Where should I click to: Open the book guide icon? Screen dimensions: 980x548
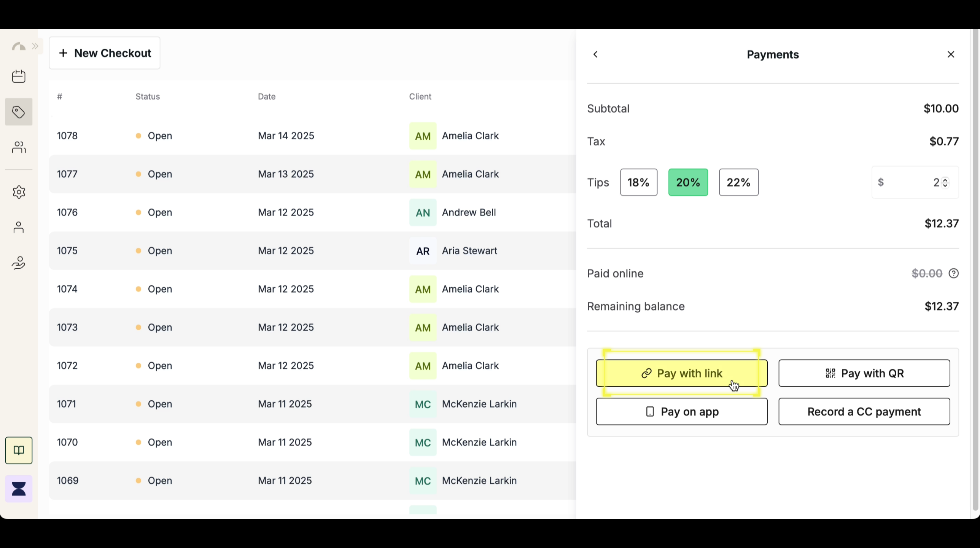pyautogui.click(x=19, y=451)
